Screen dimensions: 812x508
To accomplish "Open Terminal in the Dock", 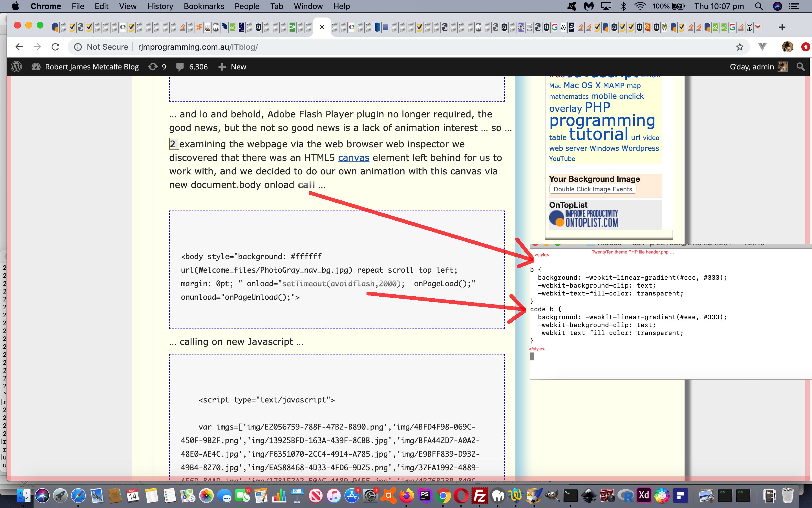I will (570, 495).
